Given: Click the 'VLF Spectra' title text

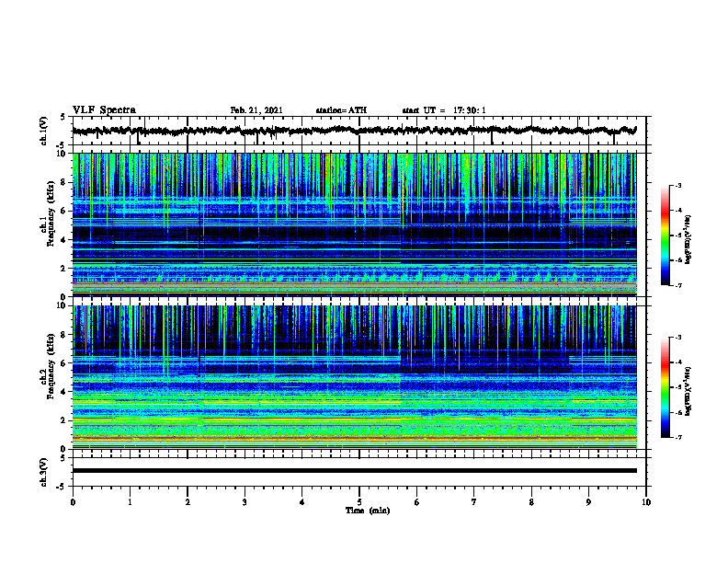Looking at the screenshot, I should (x=104, y=110).
